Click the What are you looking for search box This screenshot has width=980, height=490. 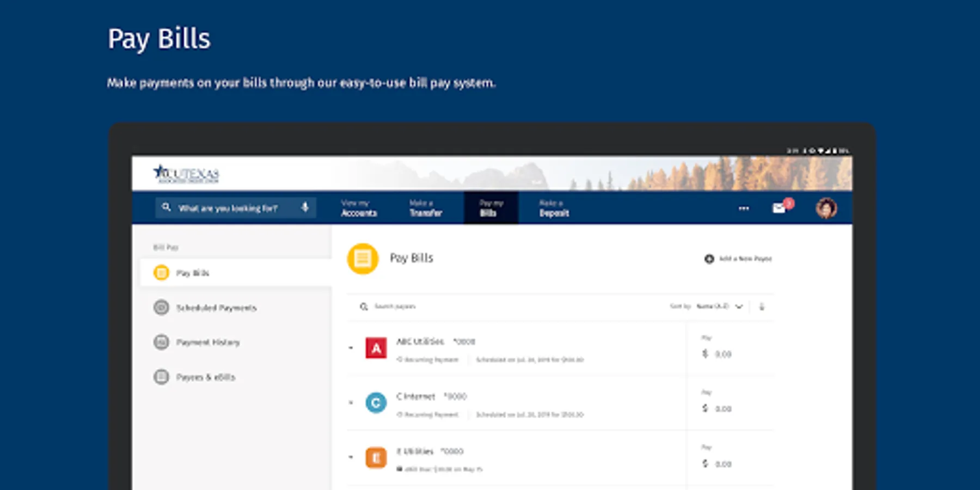[x=236, y=207]
